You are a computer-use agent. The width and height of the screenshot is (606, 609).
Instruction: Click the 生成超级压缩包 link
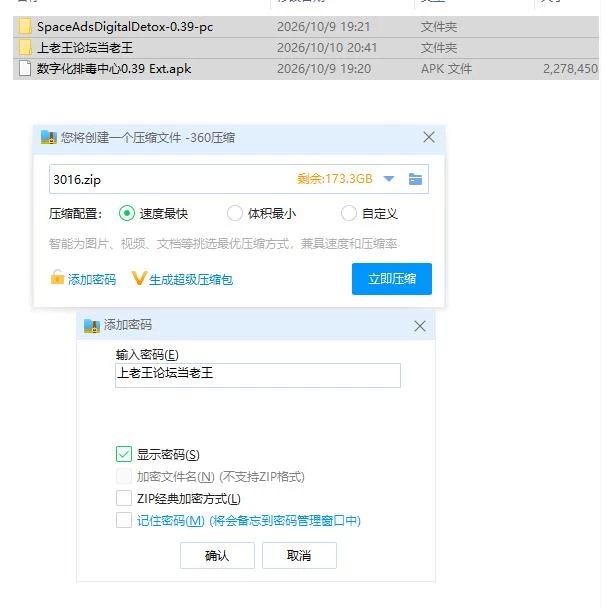point(191,279)
